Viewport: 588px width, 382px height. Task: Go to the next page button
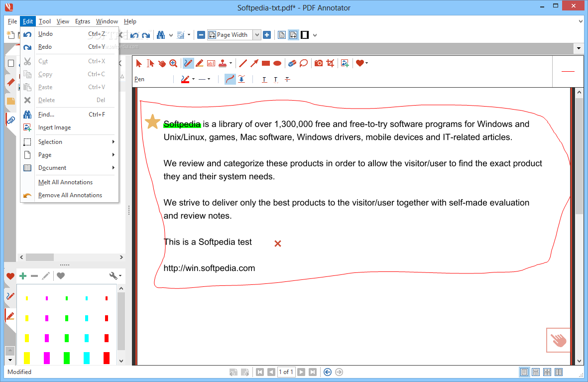301,372
